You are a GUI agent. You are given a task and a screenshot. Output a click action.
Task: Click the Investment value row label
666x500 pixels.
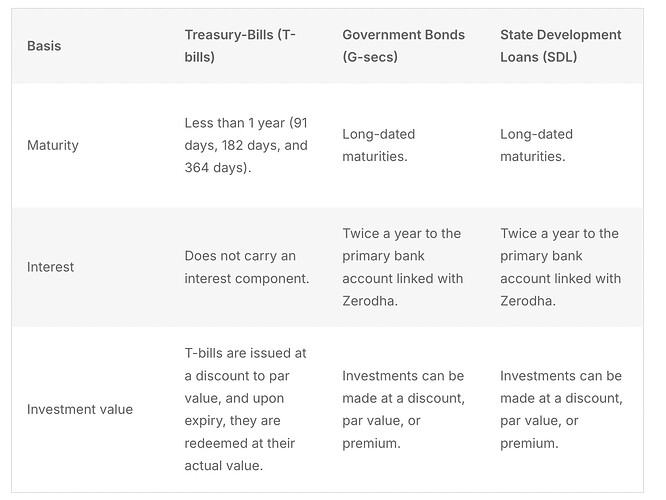coord(80,409)
